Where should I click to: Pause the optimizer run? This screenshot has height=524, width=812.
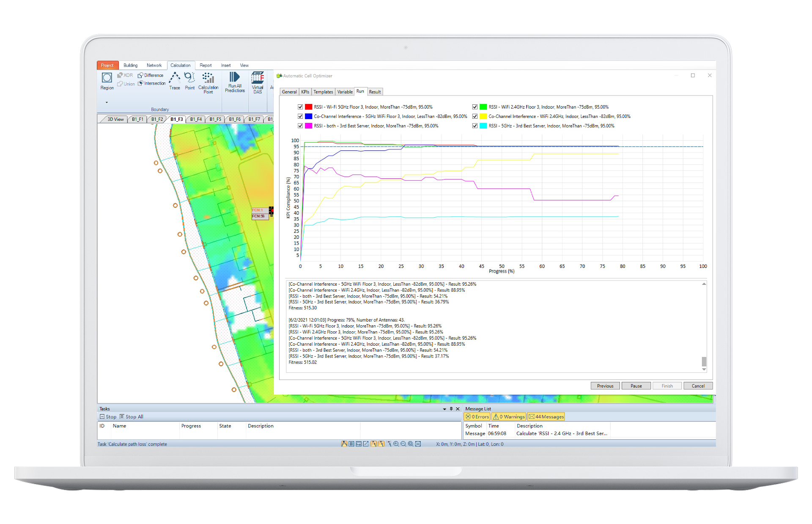[636, 386]
